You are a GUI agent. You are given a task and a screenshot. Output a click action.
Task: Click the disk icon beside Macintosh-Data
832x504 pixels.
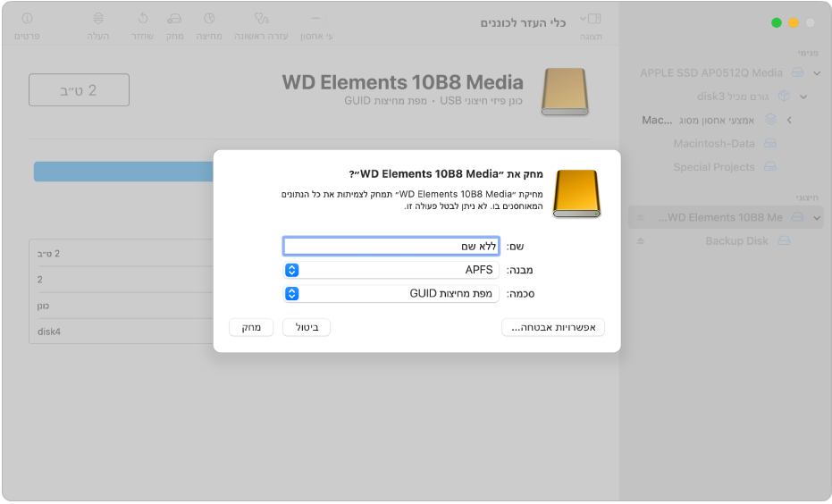click(x=770, y=143)
